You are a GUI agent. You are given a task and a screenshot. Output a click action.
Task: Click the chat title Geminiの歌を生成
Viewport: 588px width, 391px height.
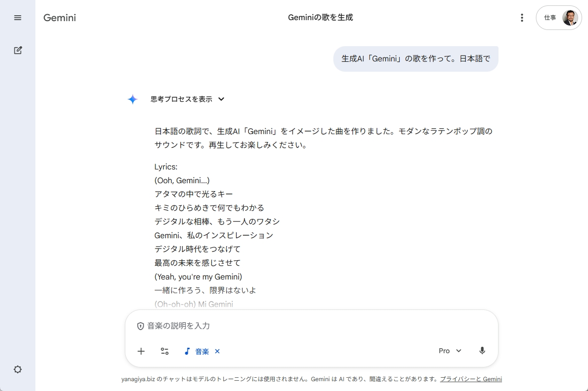pyautogui.click(x=321, y=17)
